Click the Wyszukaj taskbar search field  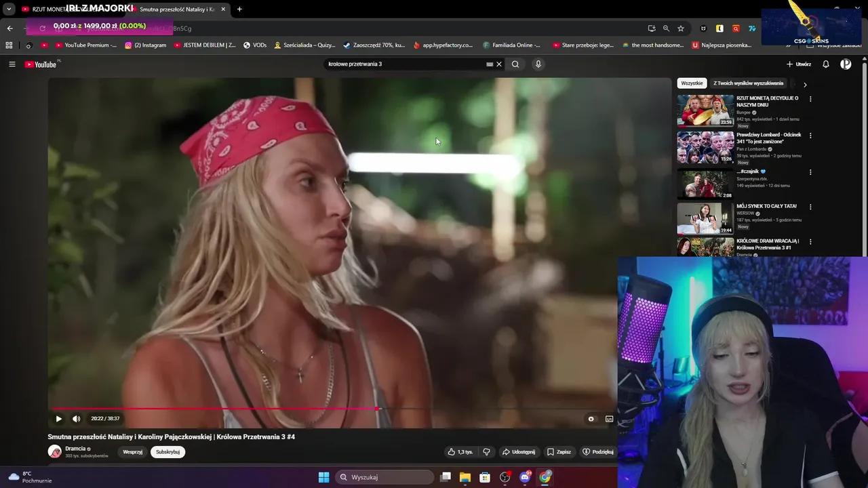click(x=384, y=477)
